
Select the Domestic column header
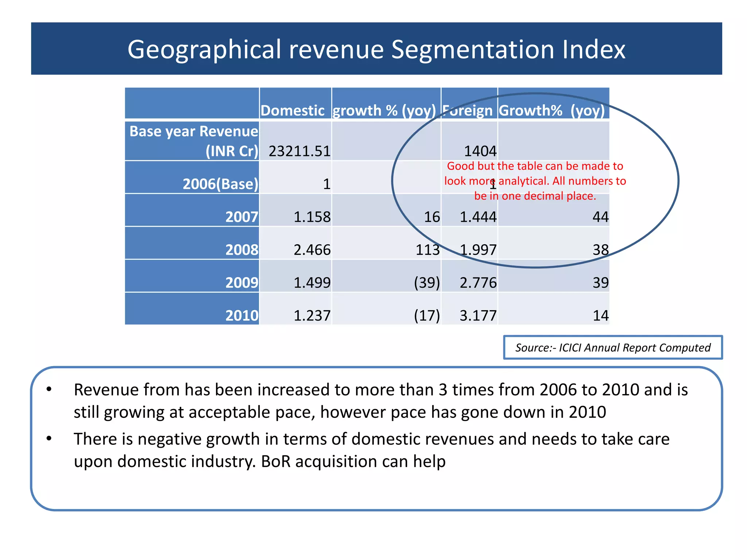pos(293,110)
